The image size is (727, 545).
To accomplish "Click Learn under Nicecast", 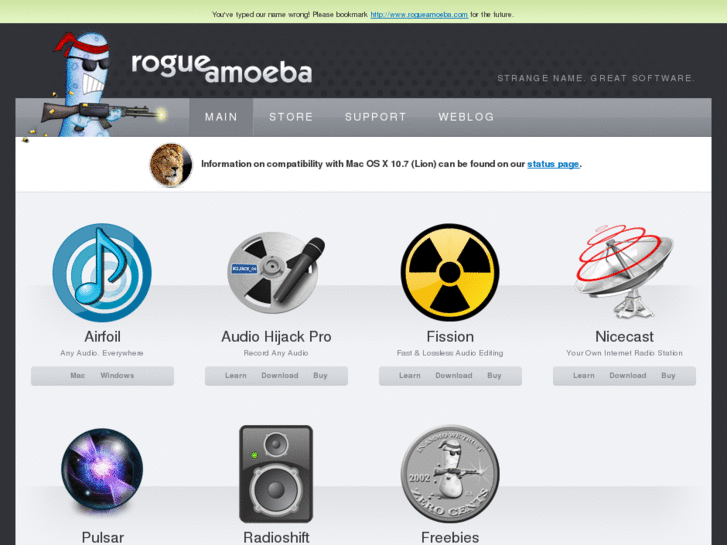I will point(584,375).
